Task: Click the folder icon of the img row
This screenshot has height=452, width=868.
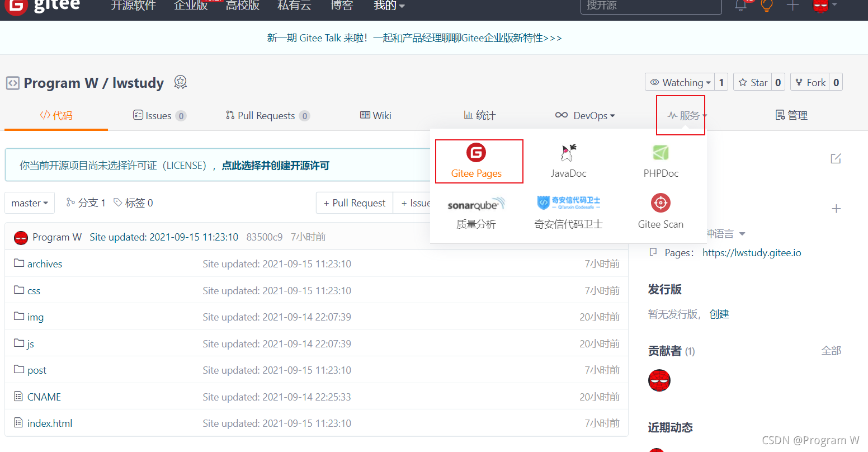Action: pyautogui.click(x=19, y=316)
